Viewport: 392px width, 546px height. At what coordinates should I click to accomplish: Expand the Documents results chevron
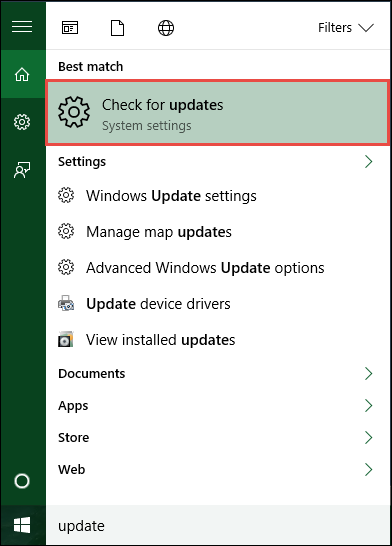pyautogui.click(x=368, y=373)
